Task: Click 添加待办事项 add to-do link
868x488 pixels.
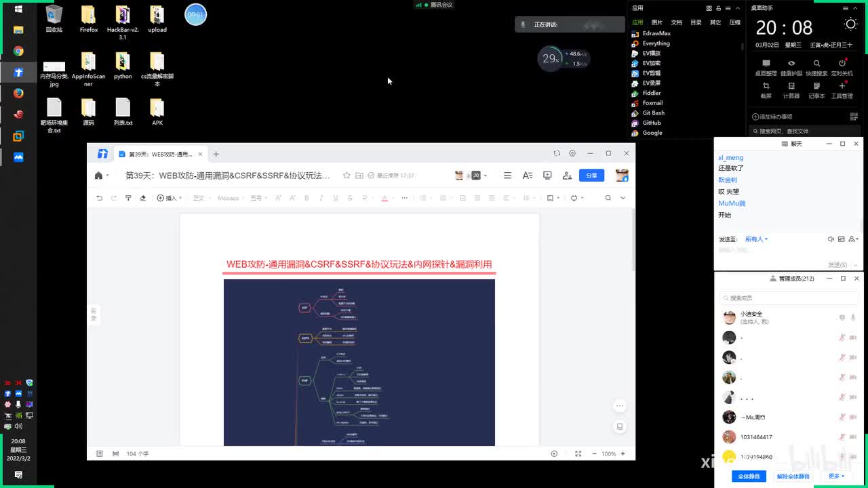Action: [x=772, y=117]
